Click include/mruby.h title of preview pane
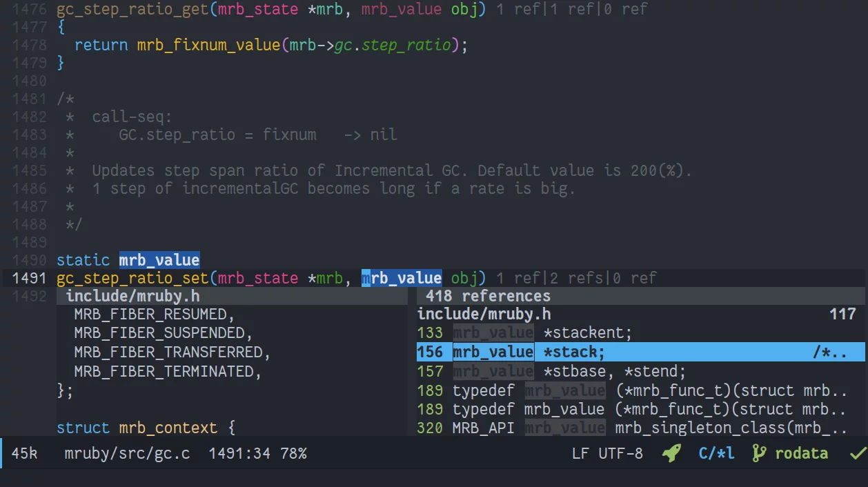 132,296
